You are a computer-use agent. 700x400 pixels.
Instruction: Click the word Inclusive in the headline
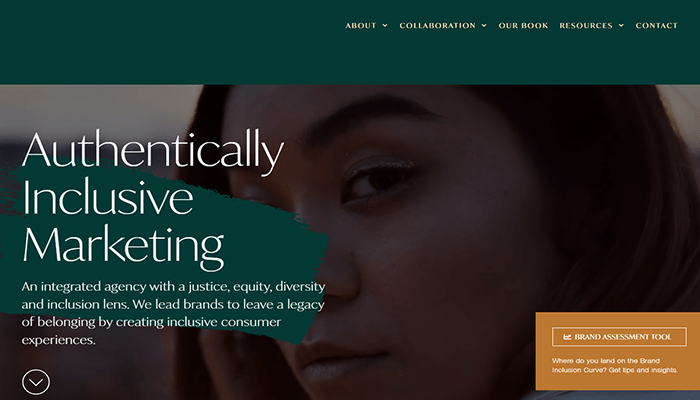pyautogui.click(x=108, y=197)
